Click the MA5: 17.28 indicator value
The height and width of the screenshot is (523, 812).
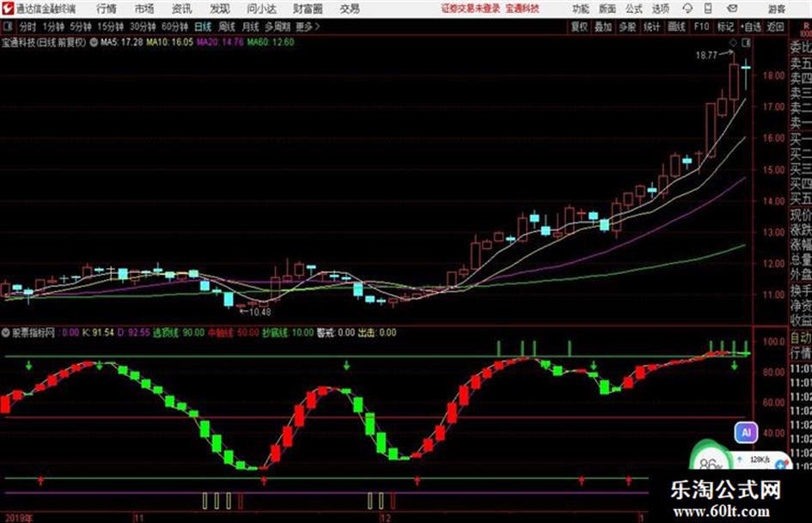[x=122, y=42]
